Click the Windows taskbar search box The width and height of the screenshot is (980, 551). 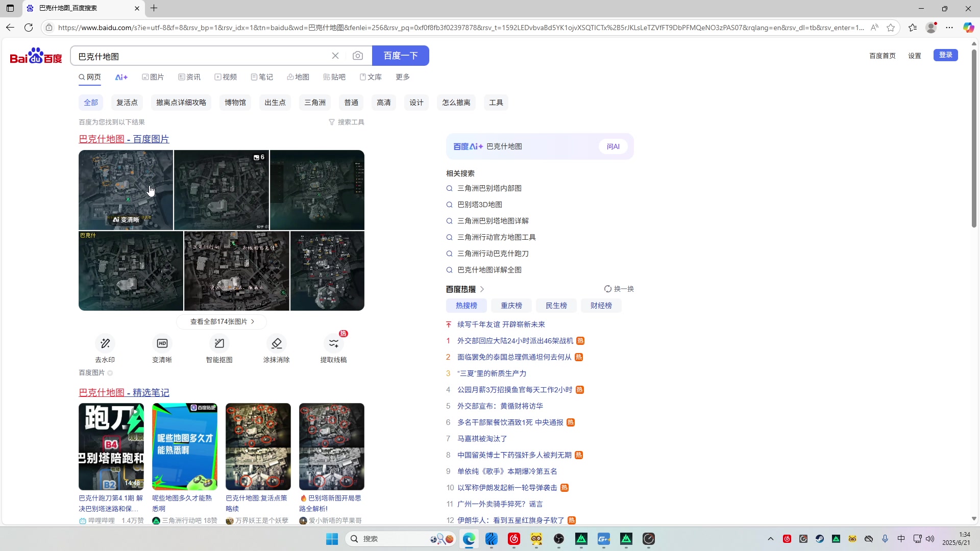(x=401, y=539)
